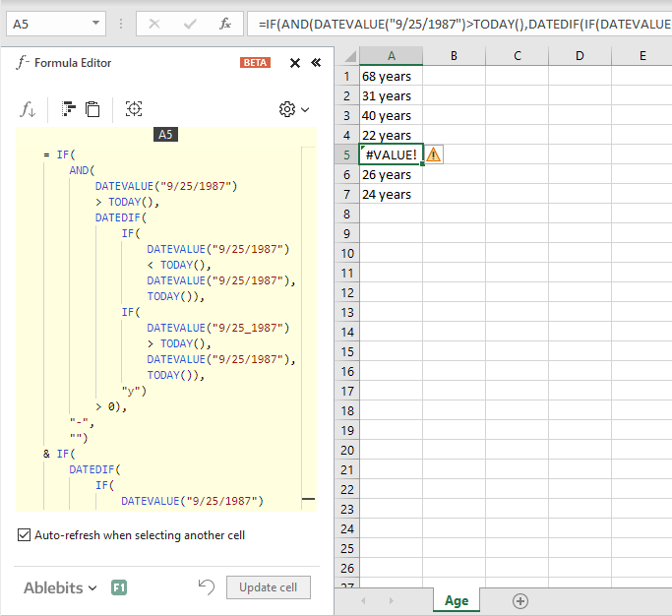Select column D header
This screenshot has width=672, height=616.
(x=580, y=56)
